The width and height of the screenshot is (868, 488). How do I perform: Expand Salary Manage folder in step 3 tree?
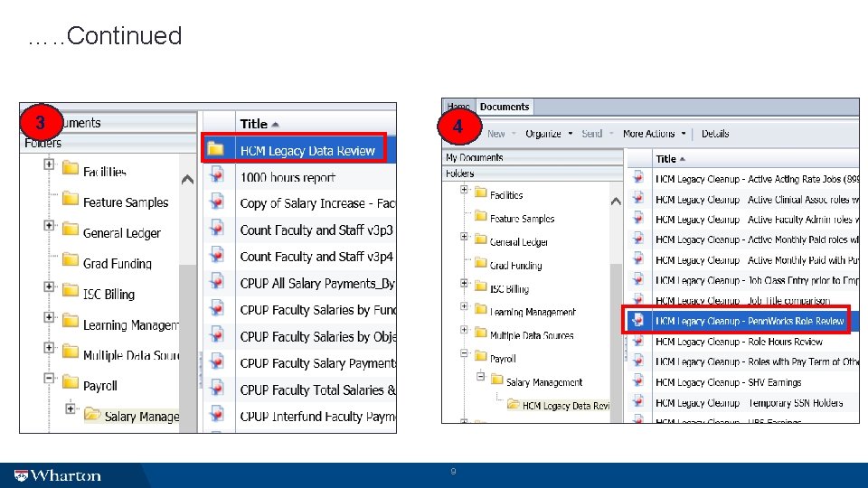pyautogui.click(x=71, y=409)
